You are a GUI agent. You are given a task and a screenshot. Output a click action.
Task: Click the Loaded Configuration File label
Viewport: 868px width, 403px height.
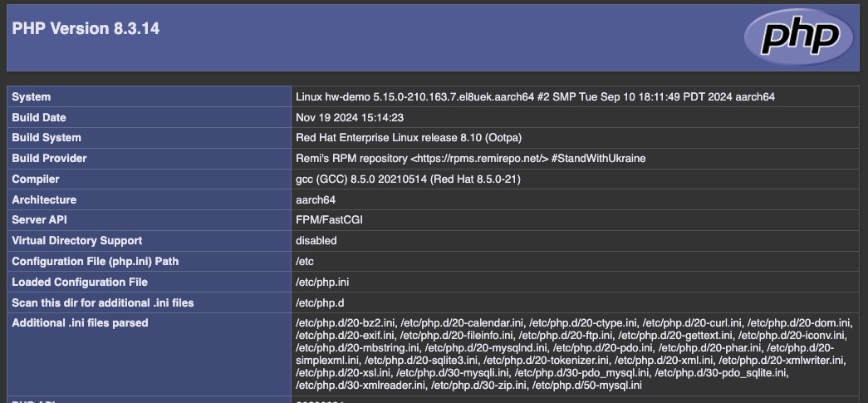coord(80,283)
